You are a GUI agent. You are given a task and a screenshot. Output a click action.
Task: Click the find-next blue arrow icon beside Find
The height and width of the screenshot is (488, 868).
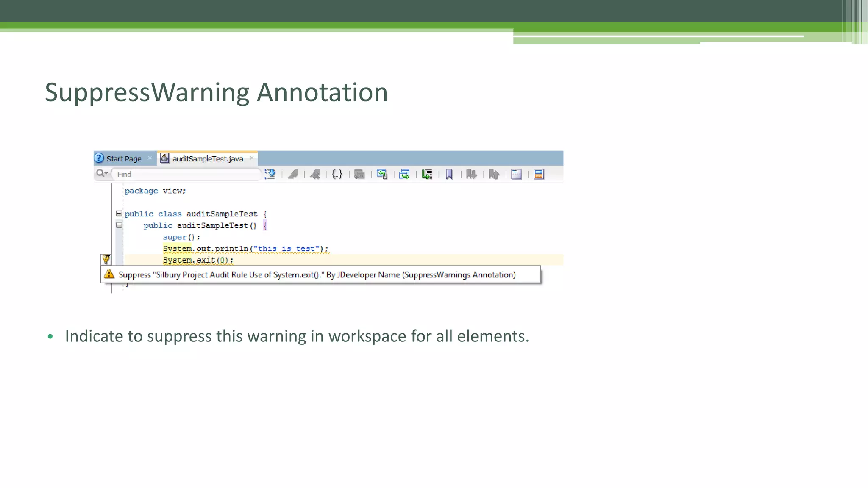(270, 174)
